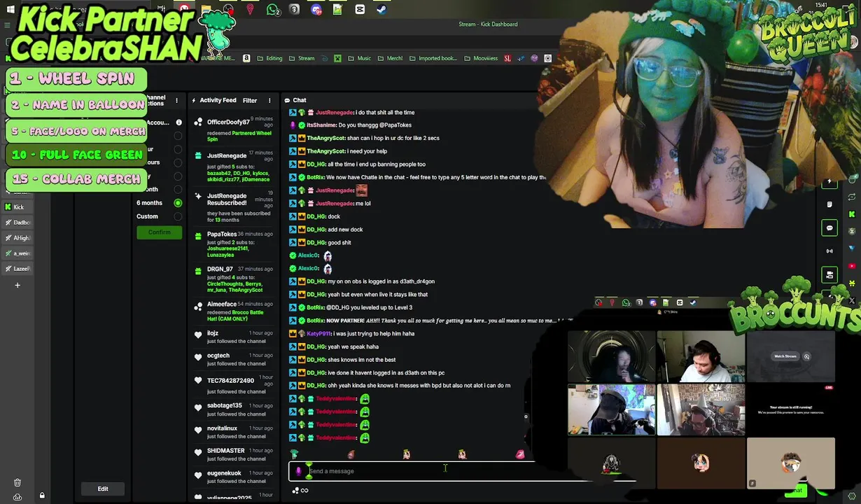Click TEC7842872490 follower in Activity Feed
This screenshot has height=504, width=861.
point(230,381)
